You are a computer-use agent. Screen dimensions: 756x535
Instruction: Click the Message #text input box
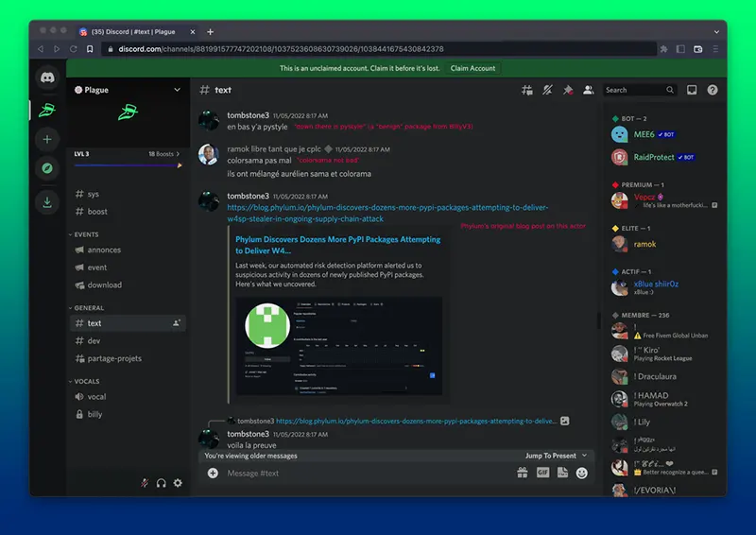tap(367, 474)
